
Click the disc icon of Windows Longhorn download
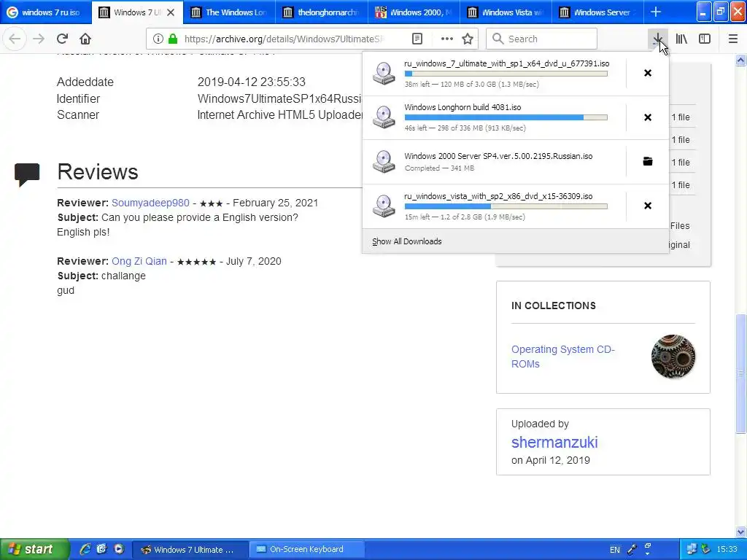(x=384, y=117)
